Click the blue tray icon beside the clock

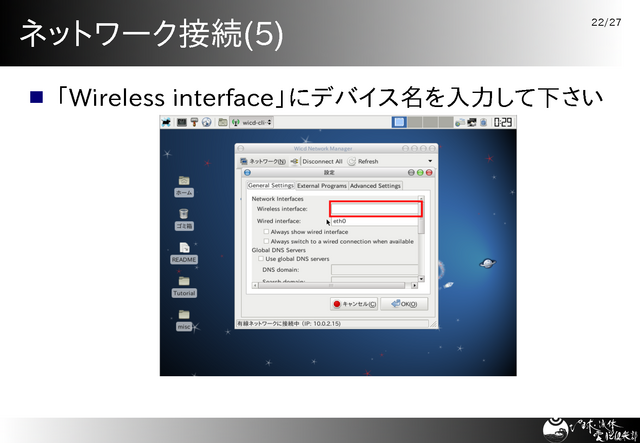click(484, 122)
